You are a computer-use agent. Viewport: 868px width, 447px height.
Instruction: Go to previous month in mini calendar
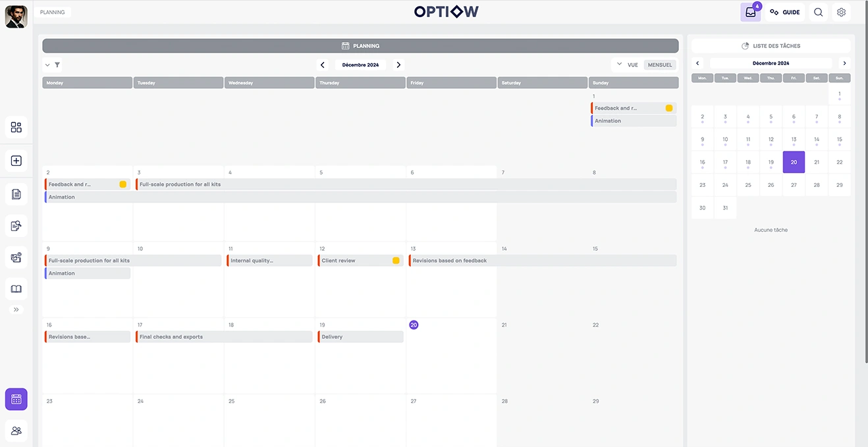coord(698,63)
